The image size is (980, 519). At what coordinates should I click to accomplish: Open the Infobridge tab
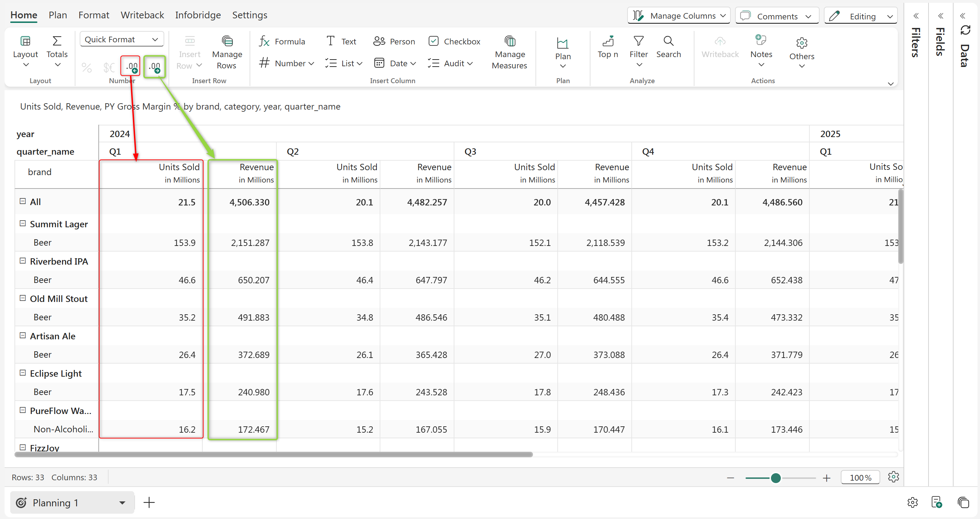197,15
